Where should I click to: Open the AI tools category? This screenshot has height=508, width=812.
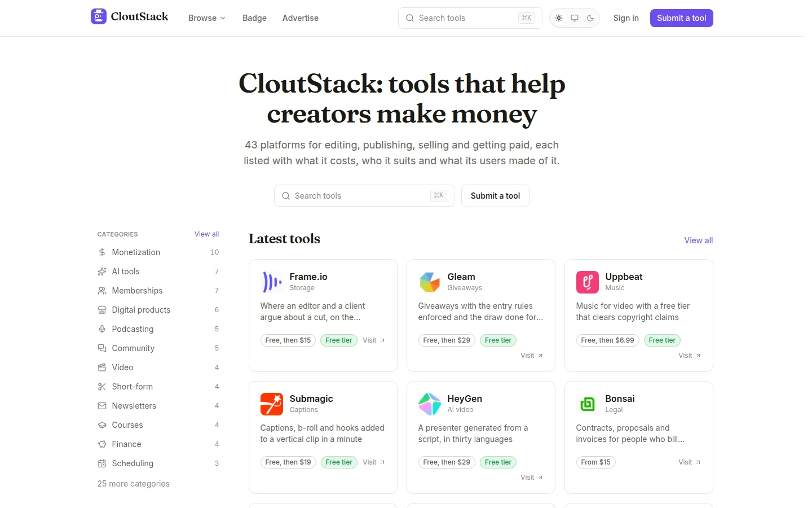pyautogui.click(x=158, y=271)
